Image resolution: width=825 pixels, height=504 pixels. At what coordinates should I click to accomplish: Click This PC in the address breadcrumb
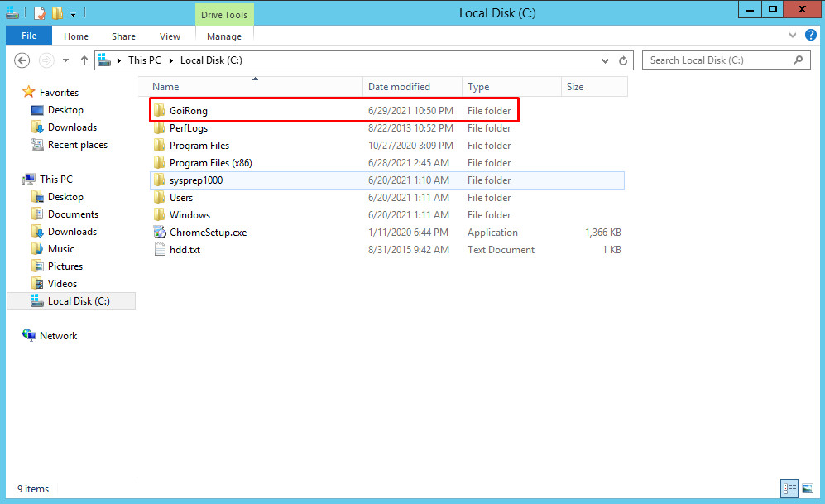144,60
